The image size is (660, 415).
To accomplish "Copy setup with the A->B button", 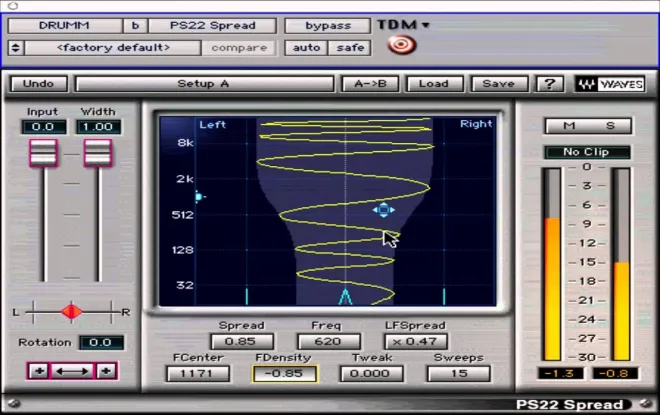I will point(370,84).
